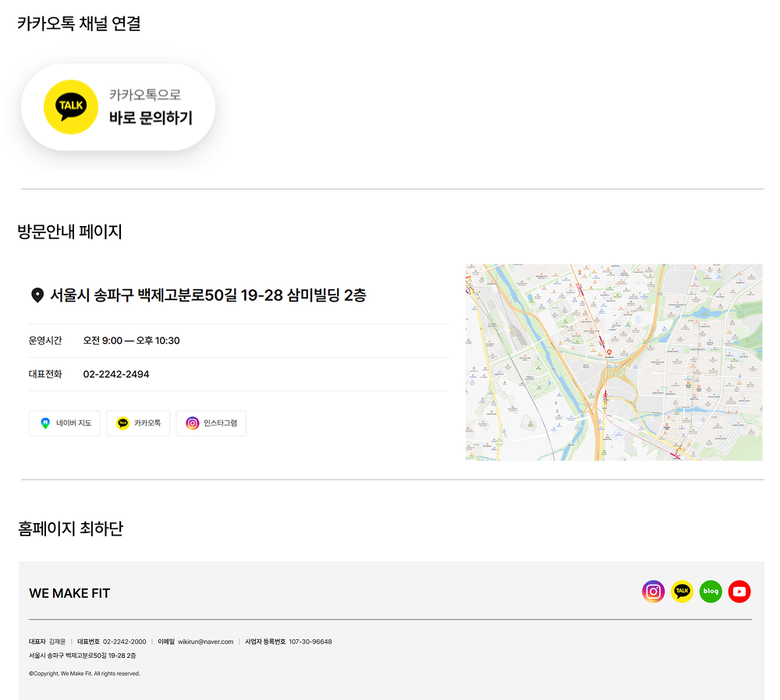Click the phone number 02-2242-2494
780x700 pixels.
(x=116, y=374)
